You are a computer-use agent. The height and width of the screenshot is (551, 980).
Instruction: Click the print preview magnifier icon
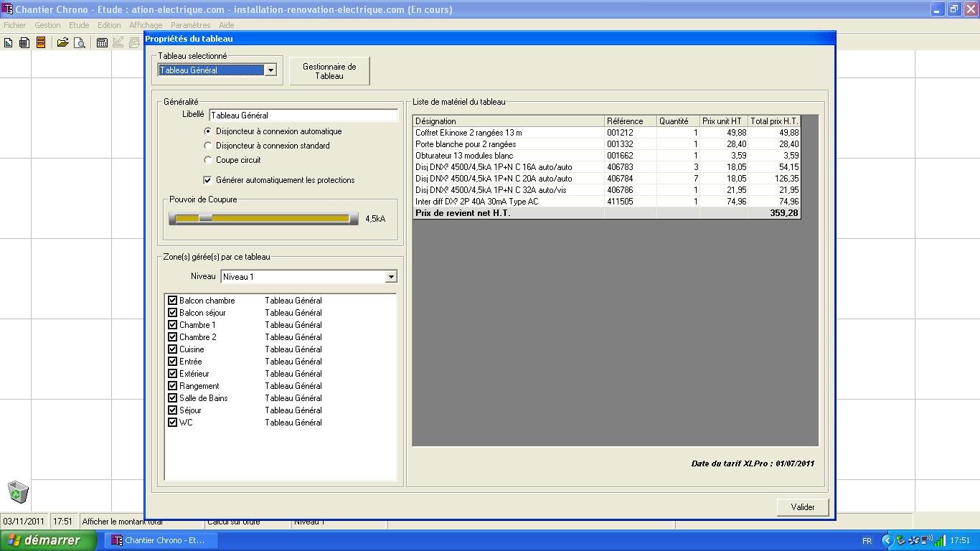point(80,43)
